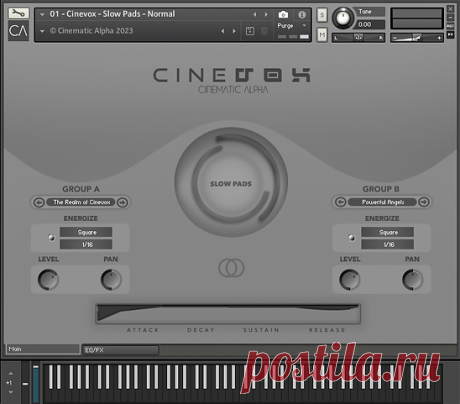The height and width of the screenshot is (404, 460).
Task: Click the Attack envelope label
Action: [x=143, y=330]
